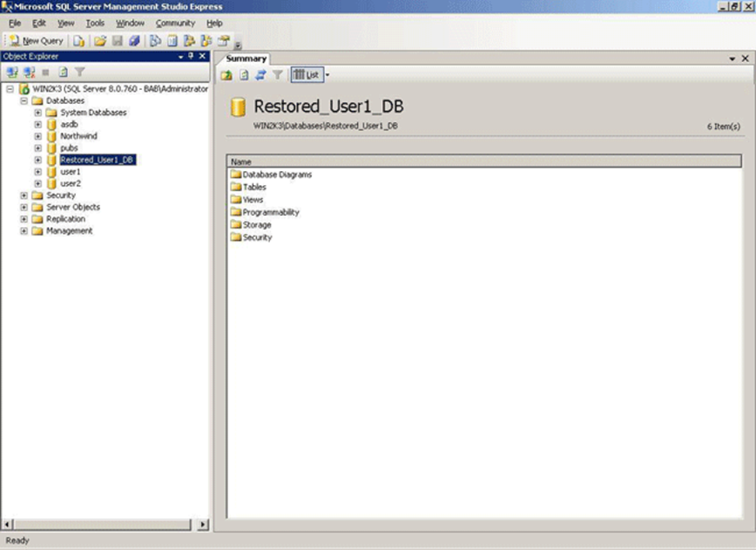Image resolution: width=756 pixels, height=550 pixels.
Task: Click Object Explorer horizontal scrollbar right arrow
Action: pyautogui.click(x=203, y=524)
